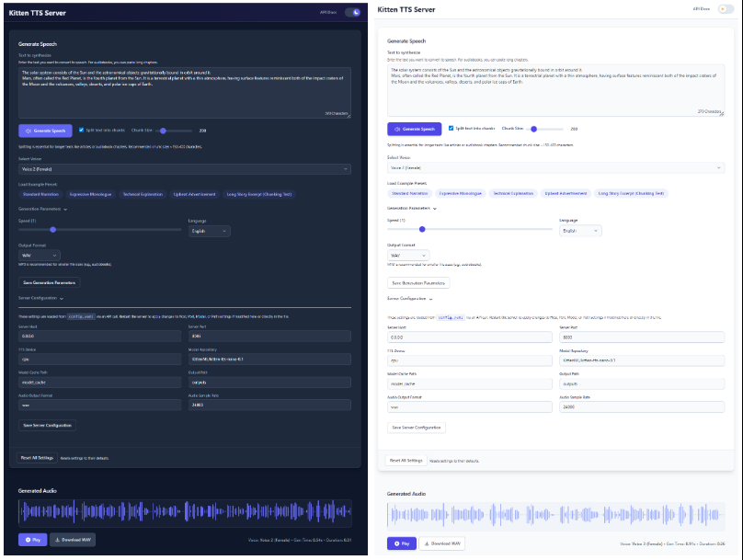The image size is (743, 560).
Task: Click Model Repository field in dark-theme window
Action: (x=269, y=360)
